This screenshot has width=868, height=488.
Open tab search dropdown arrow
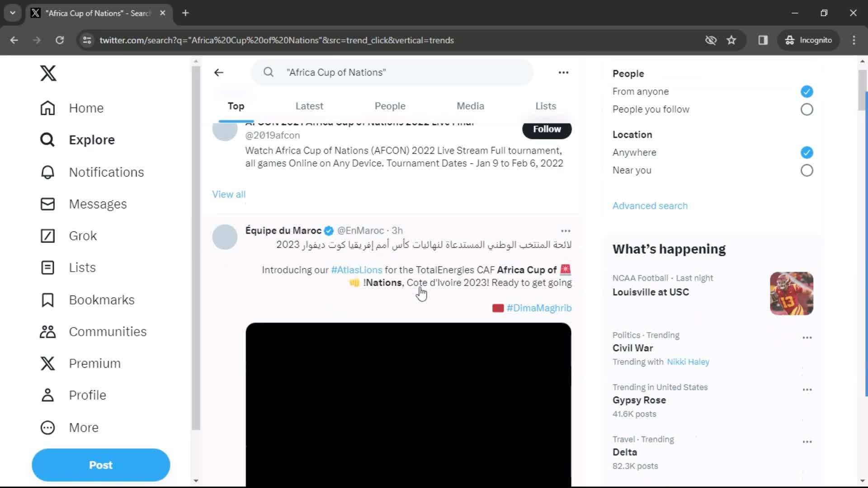(x=13, y=13)
